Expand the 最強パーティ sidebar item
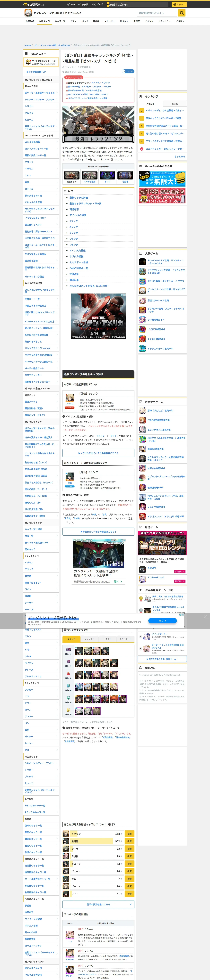This screenshot has width=210, height=980. pos(42,402)
